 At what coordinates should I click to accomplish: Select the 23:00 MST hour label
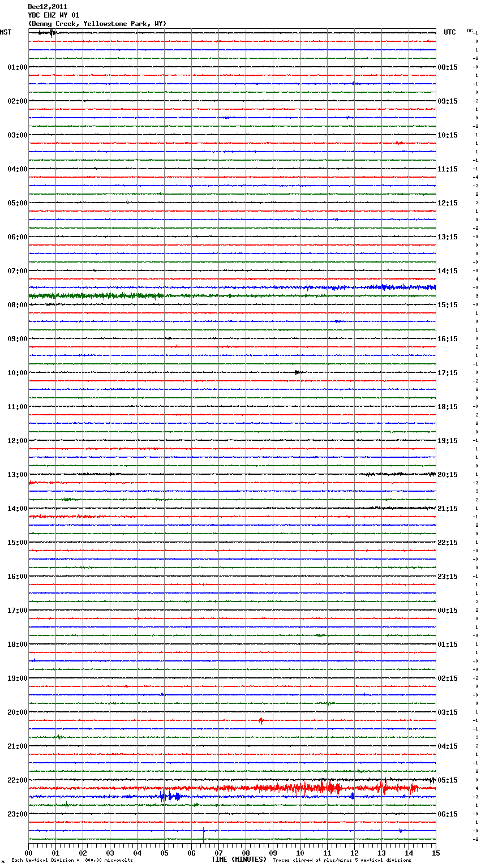(x=18, y=814)
